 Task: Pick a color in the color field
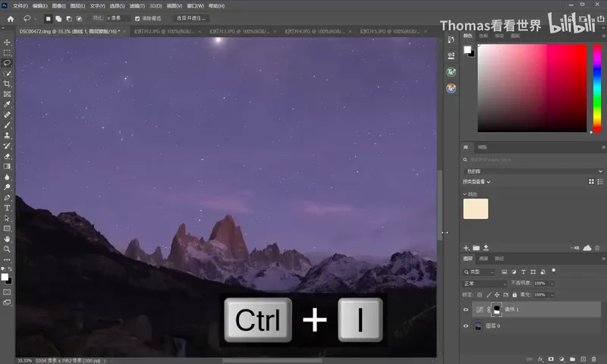coord(532,88)
